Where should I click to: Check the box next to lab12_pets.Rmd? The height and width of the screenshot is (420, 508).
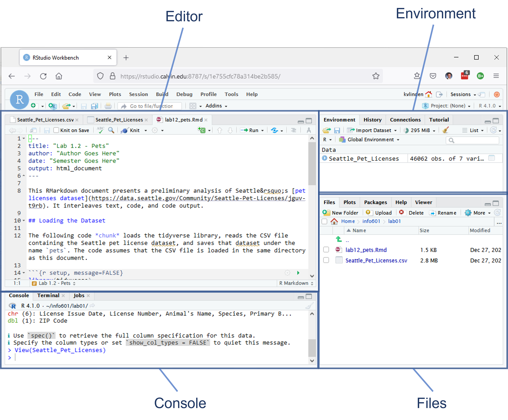coord(326,250)
